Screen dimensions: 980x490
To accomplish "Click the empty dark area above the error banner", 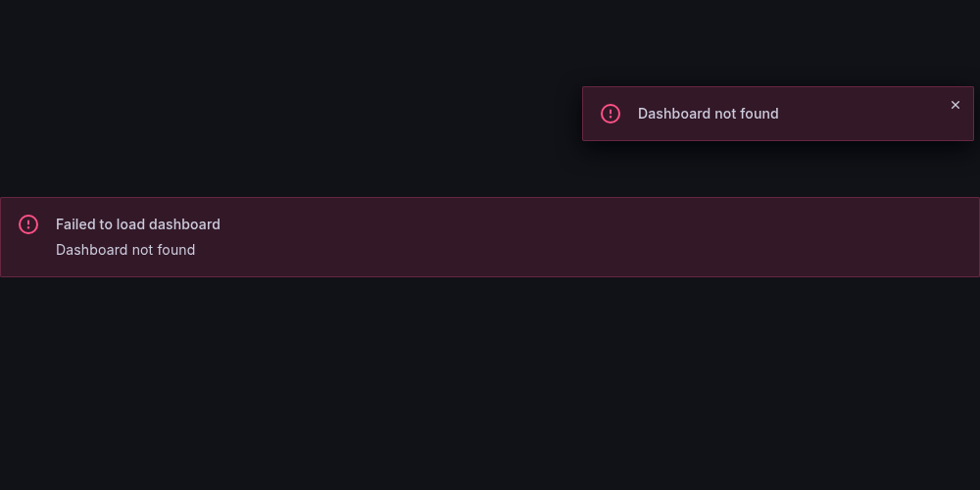I will click(281, 125).
